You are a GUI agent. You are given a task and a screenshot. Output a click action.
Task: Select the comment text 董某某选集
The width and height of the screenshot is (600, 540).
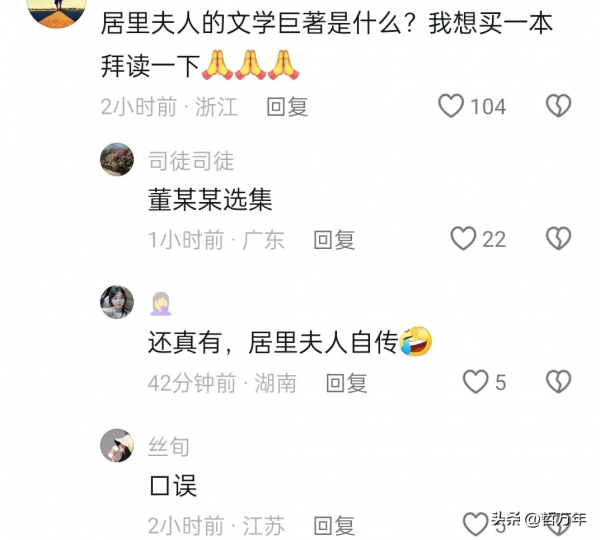pyautogui.click(x=210, y=199)
